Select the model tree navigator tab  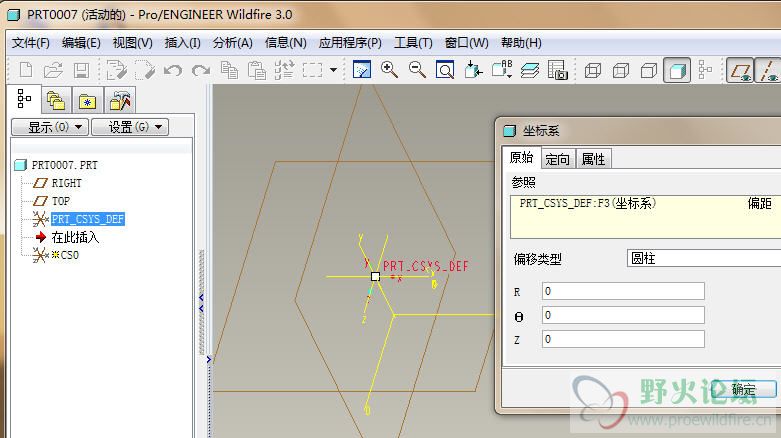[x=23, y=99]
